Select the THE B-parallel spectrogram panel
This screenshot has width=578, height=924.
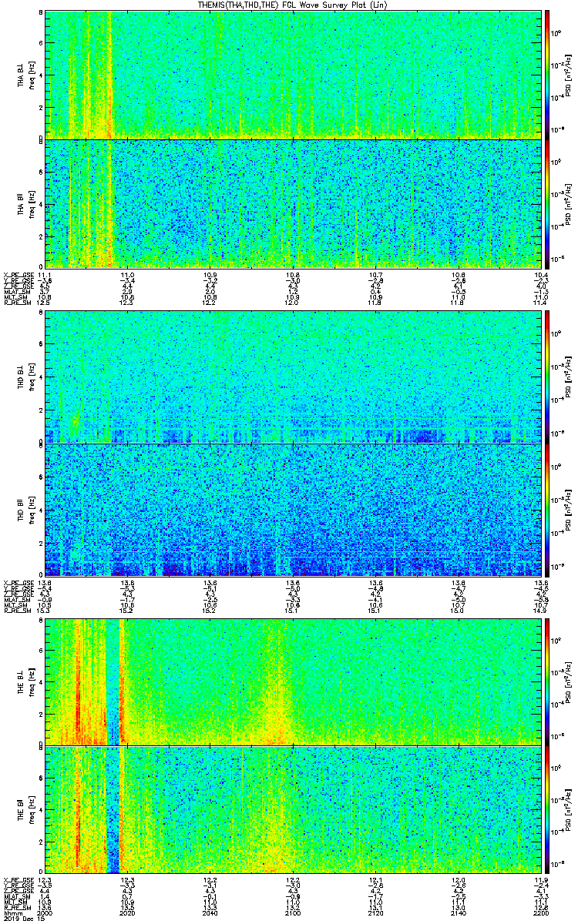(293, 811)
